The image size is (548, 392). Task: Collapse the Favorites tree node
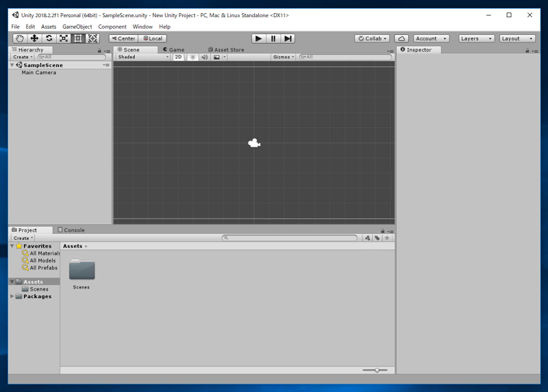tap(12, 246)
